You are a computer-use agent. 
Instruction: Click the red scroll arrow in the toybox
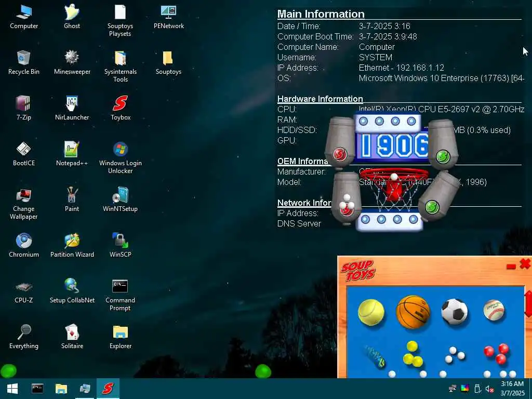528,304
